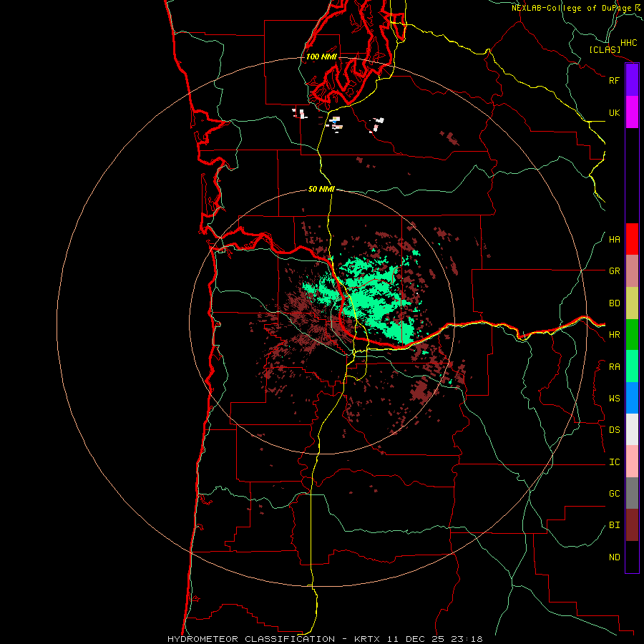Click the DS white legend swatch
The width and height of the screenshot is (644, 644).
coord(632,429)
